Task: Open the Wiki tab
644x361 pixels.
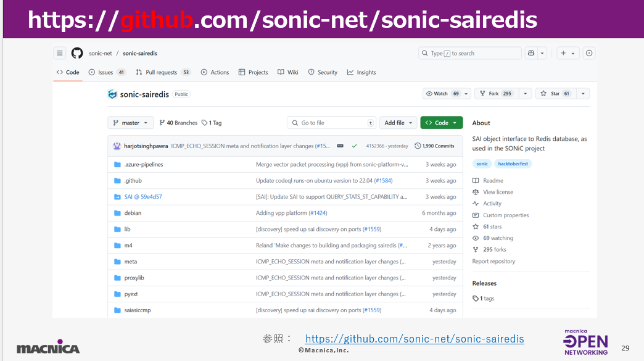Action: click(x=288, y=72)
